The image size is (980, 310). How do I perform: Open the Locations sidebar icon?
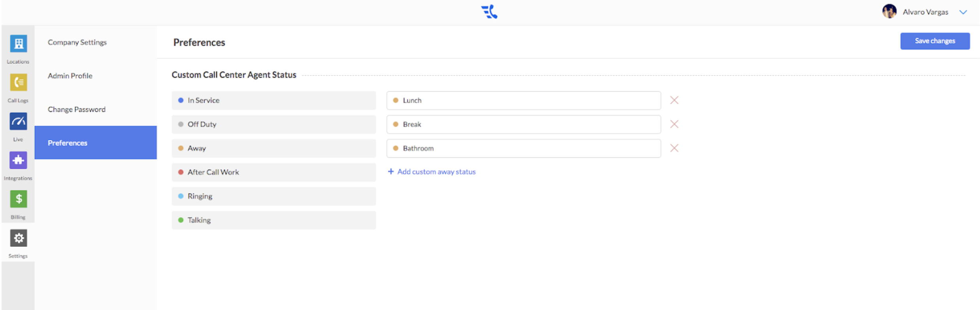18,44
